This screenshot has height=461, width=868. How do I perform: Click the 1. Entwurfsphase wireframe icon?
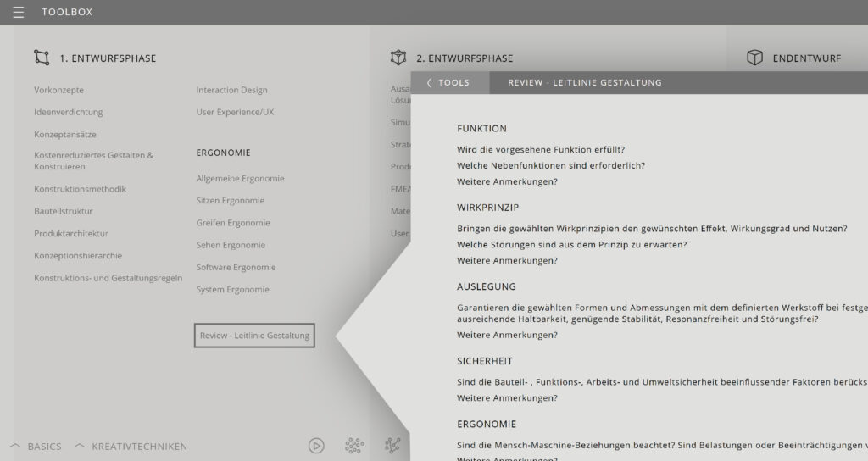(x=42, y=58)
